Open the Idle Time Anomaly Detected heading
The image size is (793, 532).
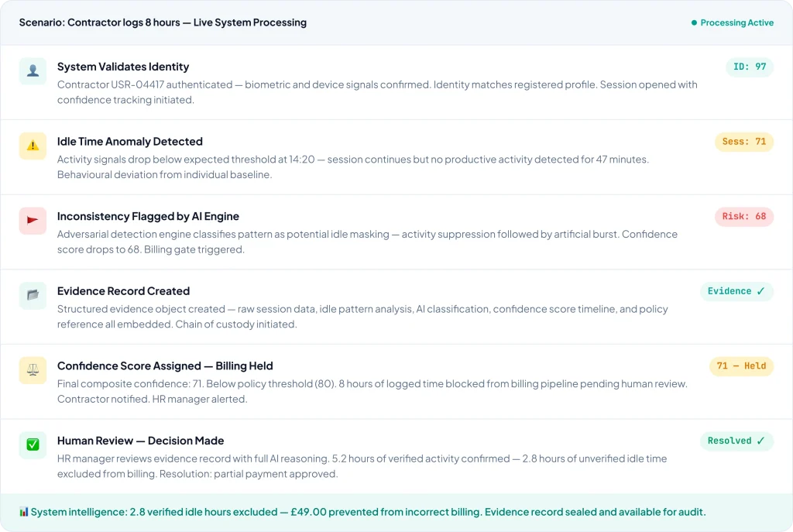click(x=130, y=142)
